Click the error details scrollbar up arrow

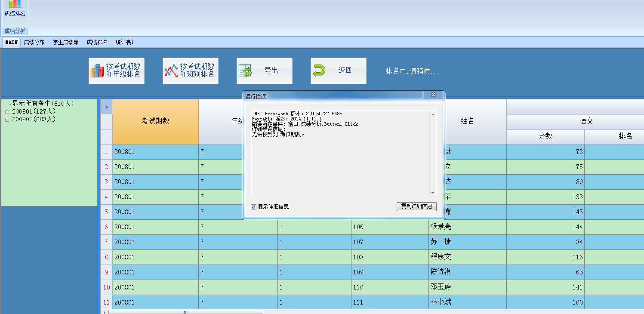pos(433,114)
